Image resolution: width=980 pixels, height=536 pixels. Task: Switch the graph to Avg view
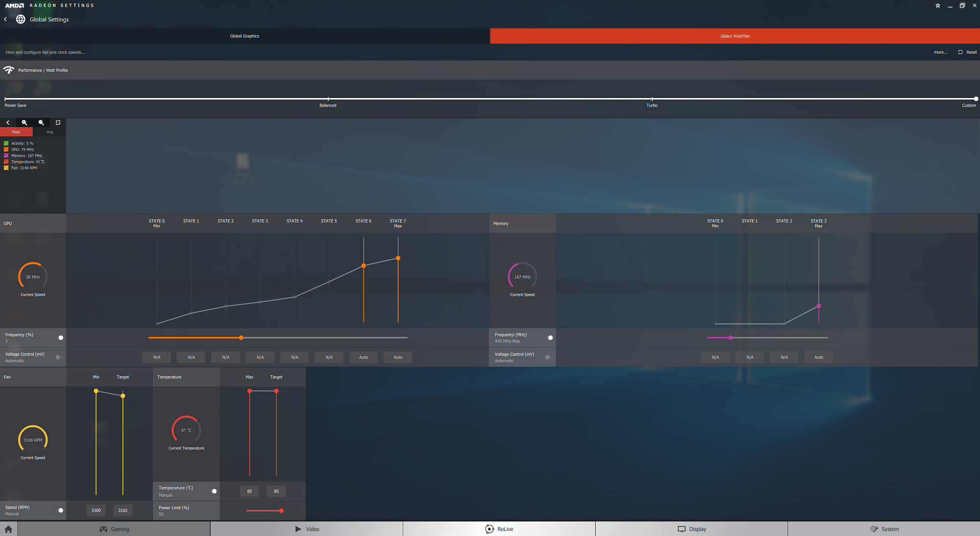pos(50,132)
